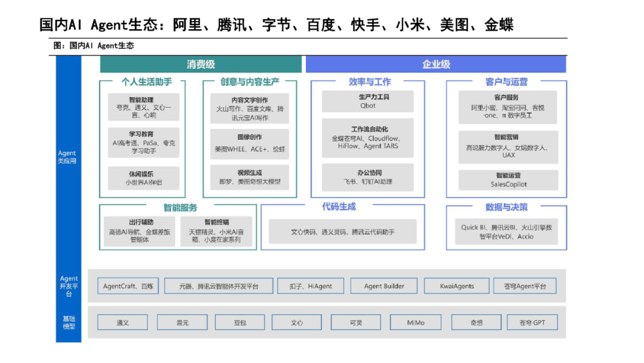Click the Agent类应用 sidebar label

(67, 157)
